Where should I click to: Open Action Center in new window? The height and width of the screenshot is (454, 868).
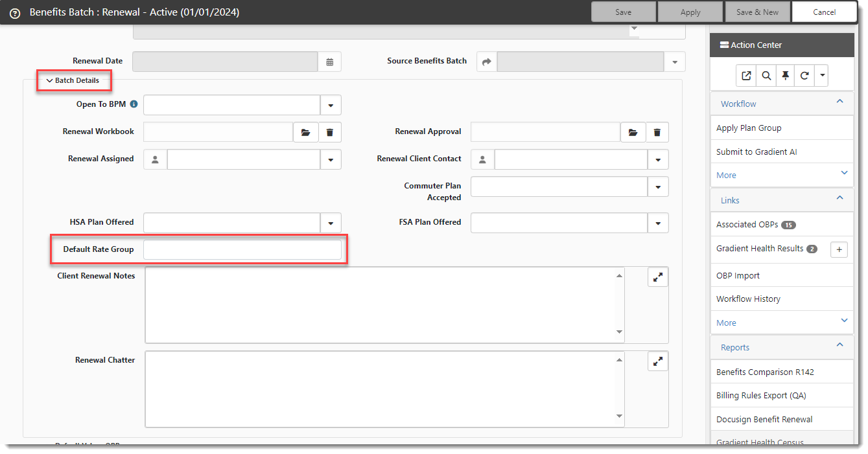[747, 76]
